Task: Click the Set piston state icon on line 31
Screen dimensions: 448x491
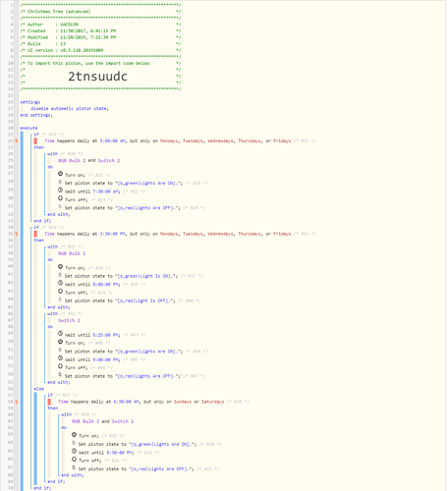Action: [60, 206]
